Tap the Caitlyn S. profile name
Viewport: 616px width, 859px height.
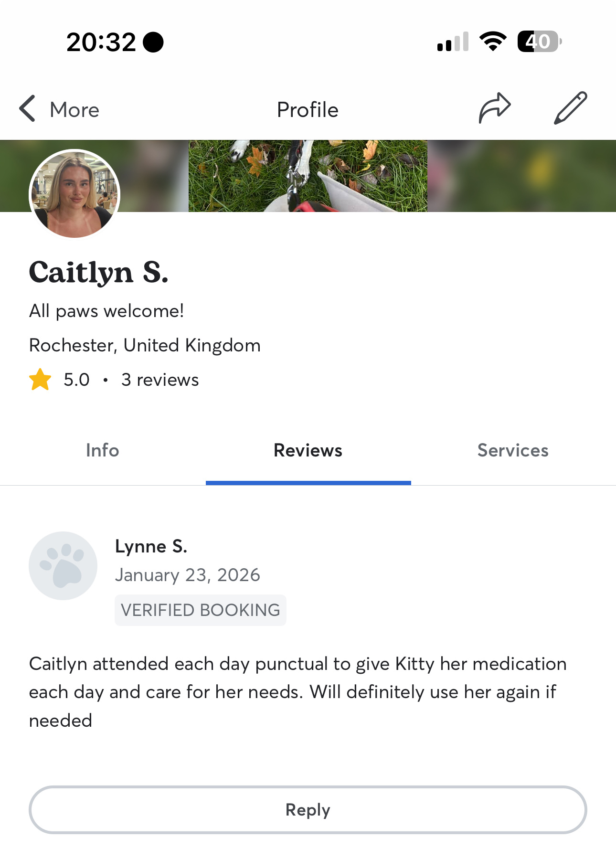click(x=98, y=273)
